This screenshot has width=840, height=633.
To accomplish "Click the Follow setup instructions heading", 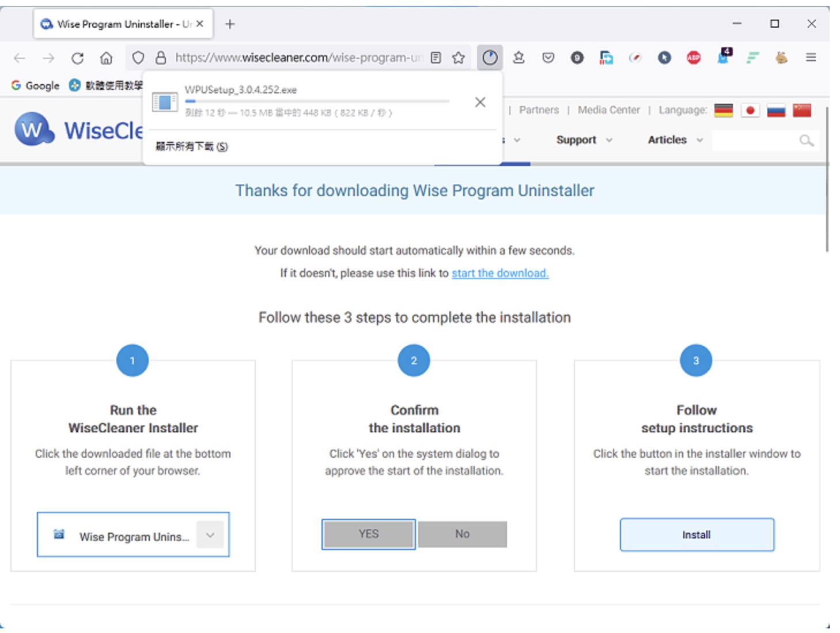I will [697, 419].
